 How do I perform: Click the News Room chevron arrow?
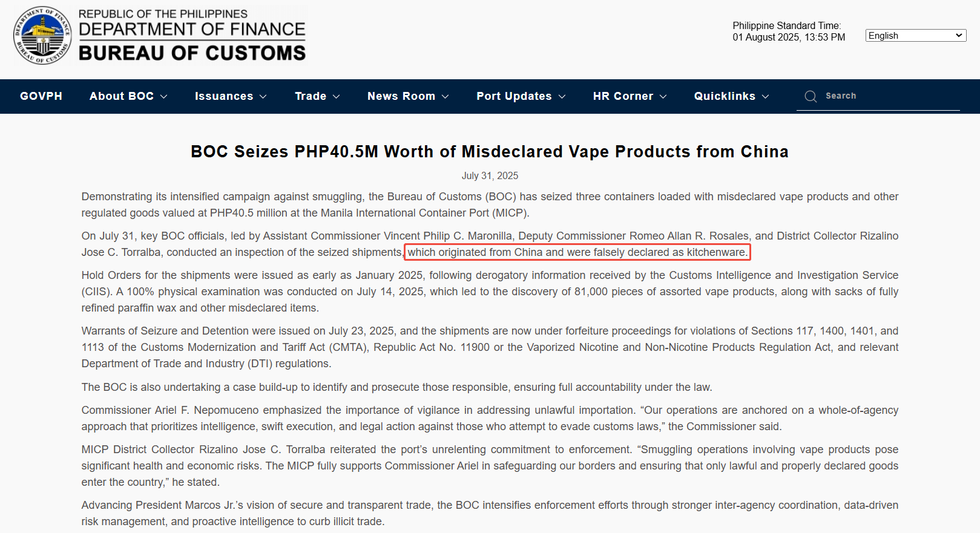[446, 97]
